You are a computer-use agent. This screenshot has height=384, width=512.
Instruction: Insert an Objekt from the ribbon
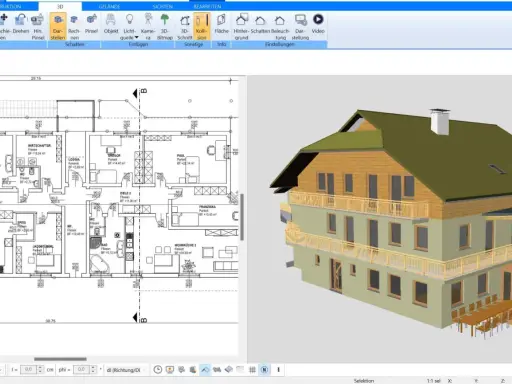(x=111, y=24)
